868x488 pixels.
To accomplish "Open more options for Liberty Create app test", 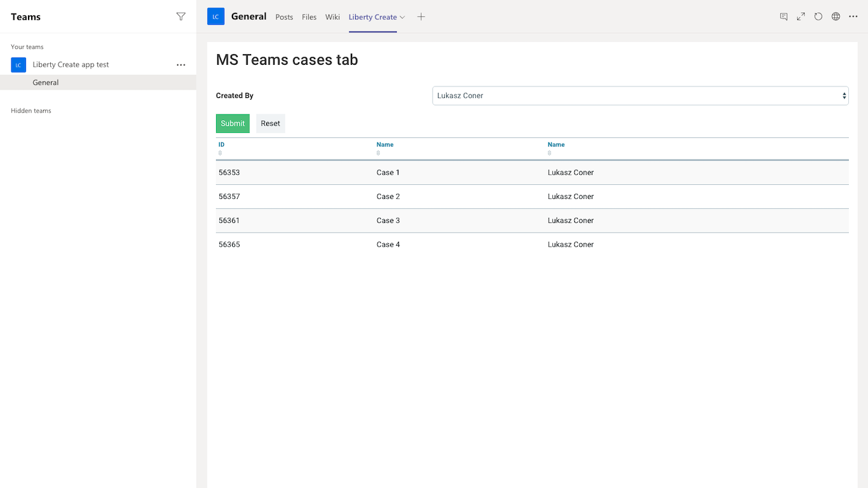I will coord(181,65).
